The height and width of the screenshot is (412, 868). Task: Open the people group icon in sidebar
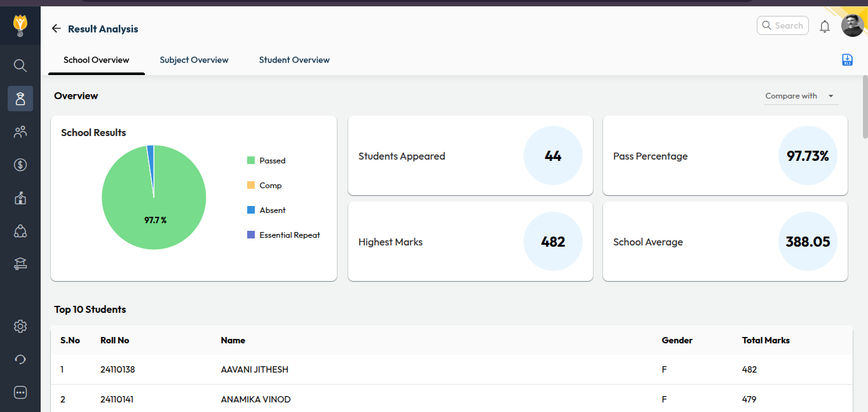[20, 132]
